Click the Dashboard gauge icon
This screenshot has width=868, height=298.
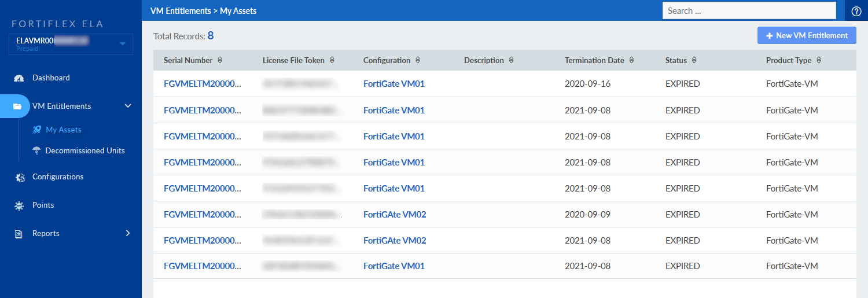(19, 78)
